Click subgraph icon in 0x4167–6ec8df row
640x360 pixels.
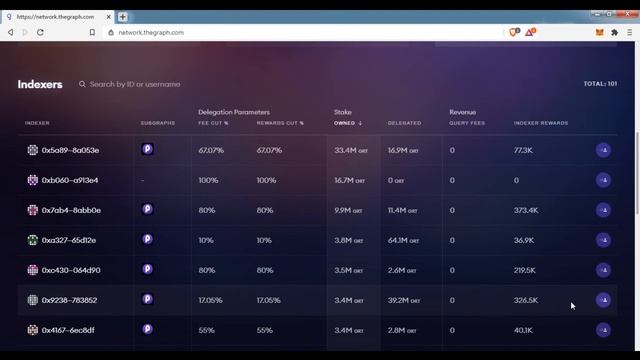(147, 329)
